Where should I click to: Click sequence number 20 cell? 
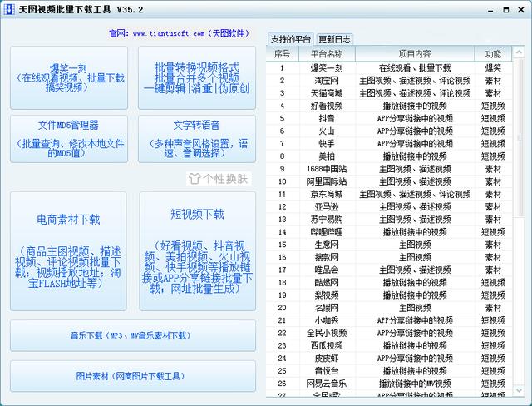pos(283,308)
